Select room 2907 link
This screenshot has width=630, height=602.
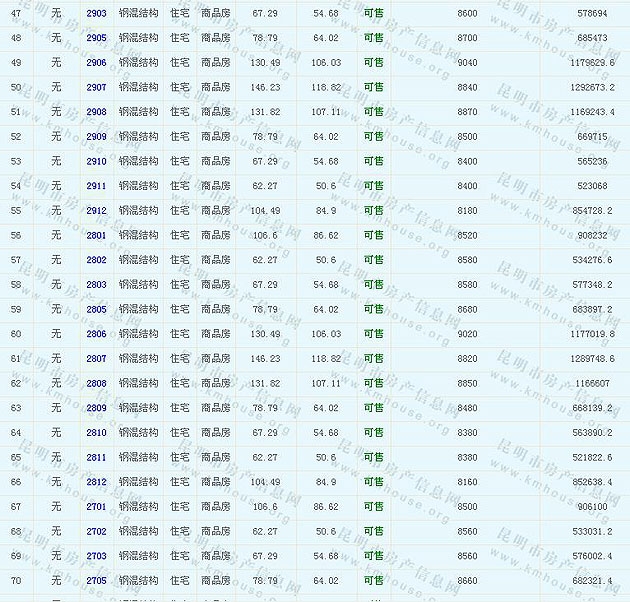point(96,87)
